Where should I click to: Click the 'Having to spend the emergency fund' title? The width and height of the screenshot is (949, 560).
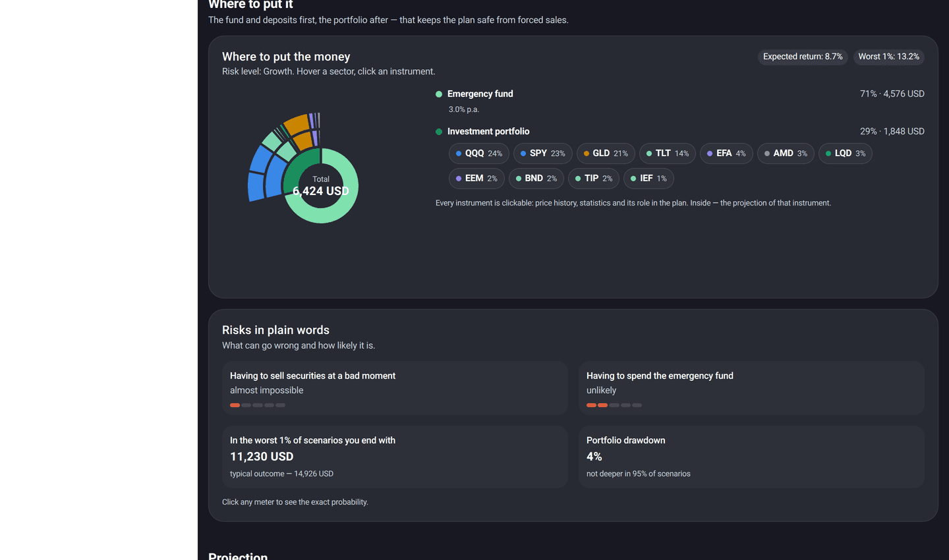[660, 376]
